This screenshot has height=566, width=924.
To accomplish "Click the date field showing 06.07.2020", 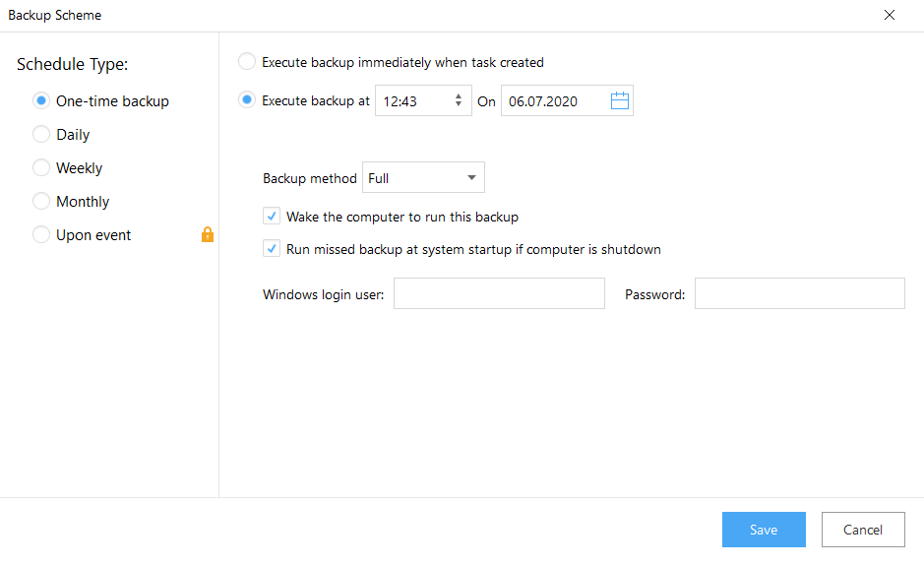I will [553, 100].
